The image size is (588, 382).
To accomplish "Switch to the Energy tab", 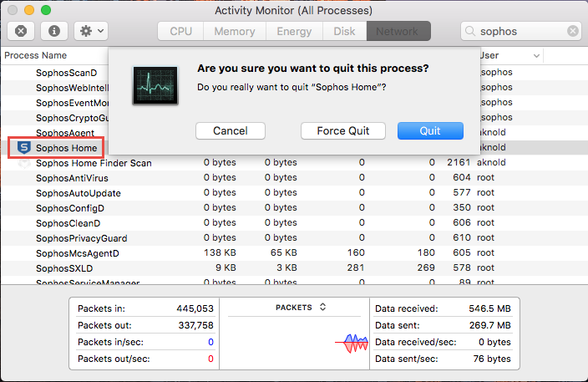I will 294,31.
